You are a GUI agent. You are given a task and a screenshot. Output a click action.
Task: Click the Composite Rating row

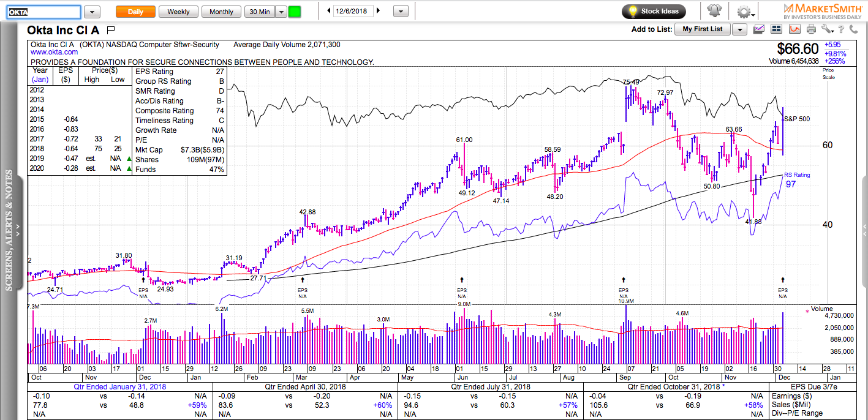[179, 111]
